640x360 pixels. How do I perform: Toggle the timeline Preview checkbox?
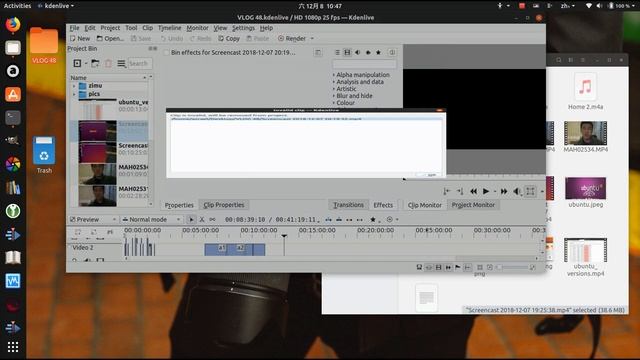(x=73, y=220)
